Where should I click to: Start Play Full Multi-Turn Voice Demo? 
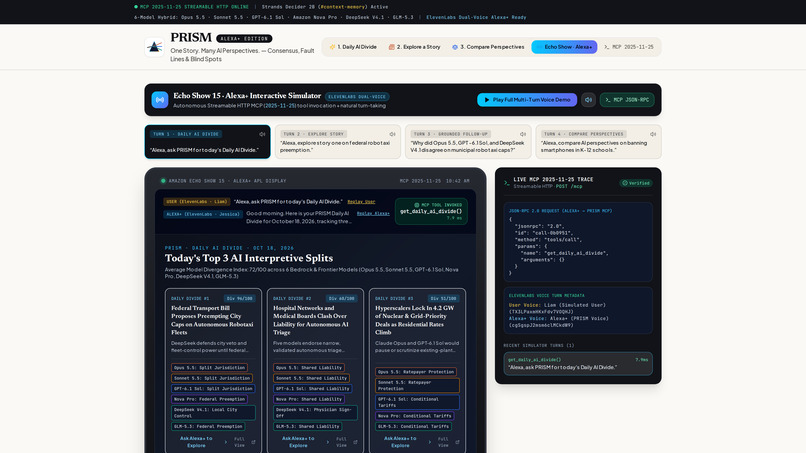(x=527, y=100)
